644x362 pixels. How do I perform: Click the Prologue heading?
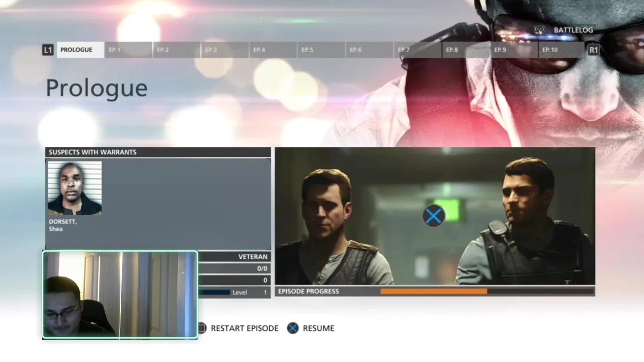coord(97,88)
